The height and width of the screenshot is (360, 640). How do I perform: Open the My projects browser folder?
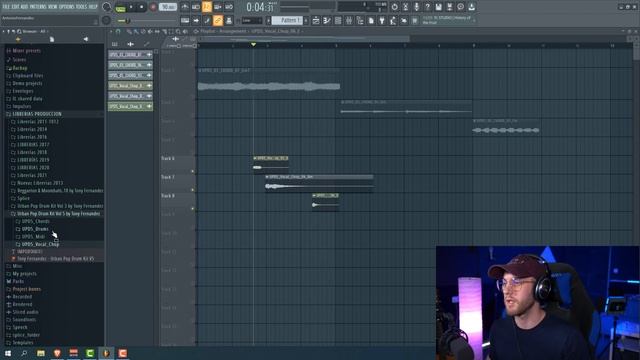[x=24, y=274]
